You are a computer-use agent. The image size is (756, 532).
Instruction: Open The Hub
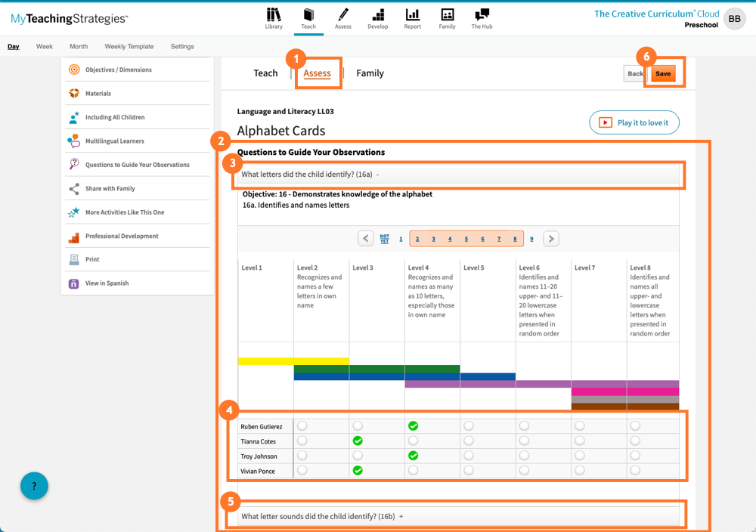click(482, 18)
